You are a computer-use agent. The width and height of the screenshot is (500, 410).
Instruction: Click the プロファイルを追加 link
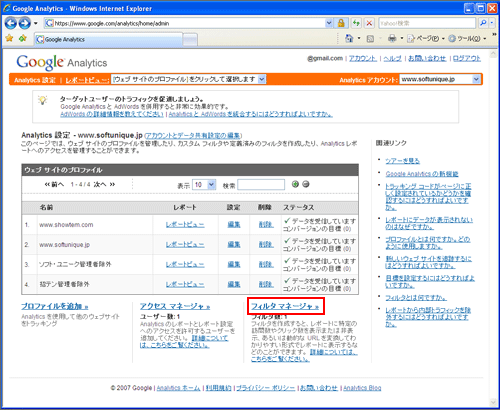(x=55, y=306)
